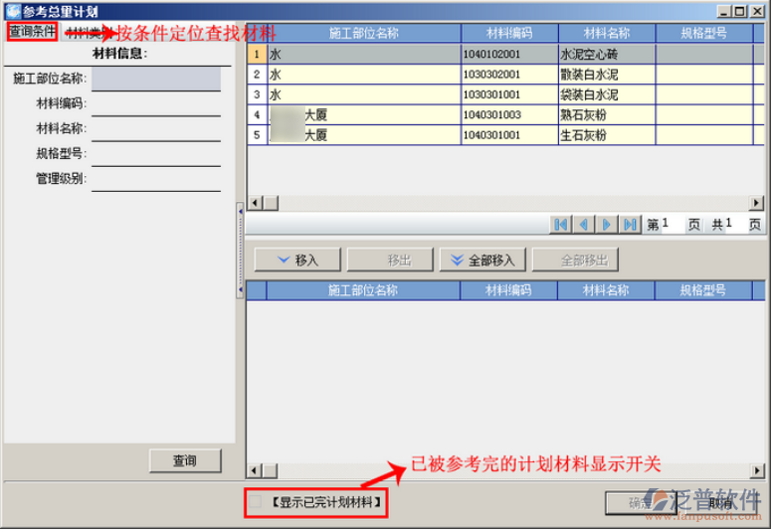772x532 pixels.
Task: Click the 移出 button
Action: [390, 260]
